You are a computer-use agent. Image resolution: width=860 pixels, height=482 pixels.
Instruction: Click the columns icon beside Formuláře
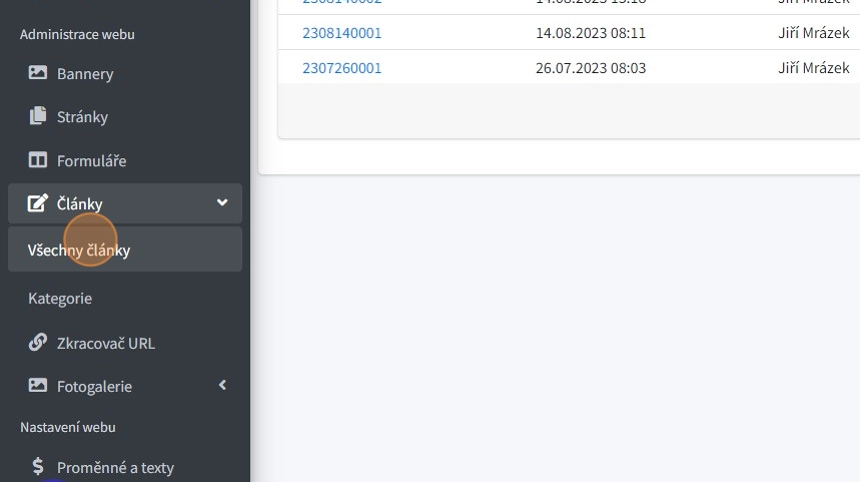click(x=38, y=160)
